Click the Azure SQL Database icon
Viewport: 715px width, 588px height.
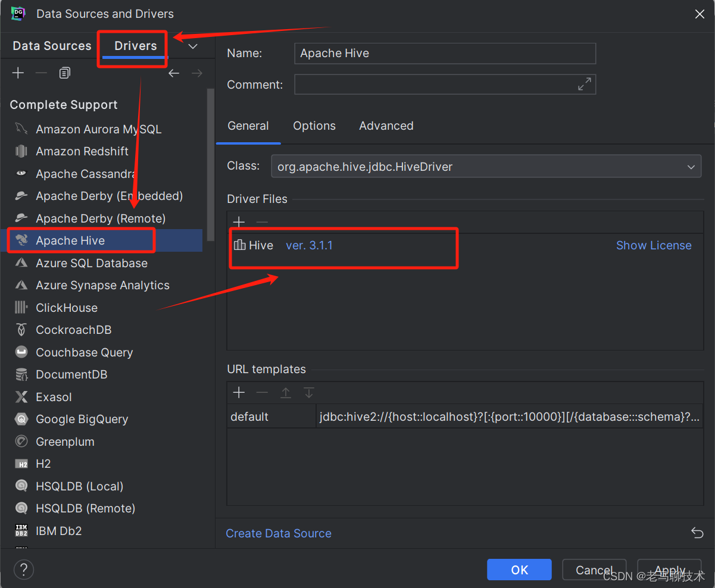coord(21,263)
